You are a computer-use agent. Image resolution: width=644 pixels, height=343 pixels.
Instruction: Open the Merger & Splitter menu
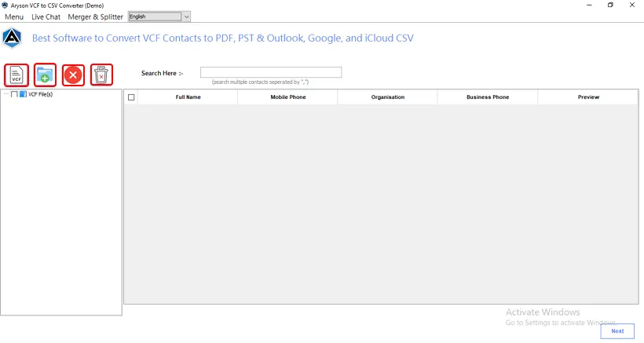[95, 16]
